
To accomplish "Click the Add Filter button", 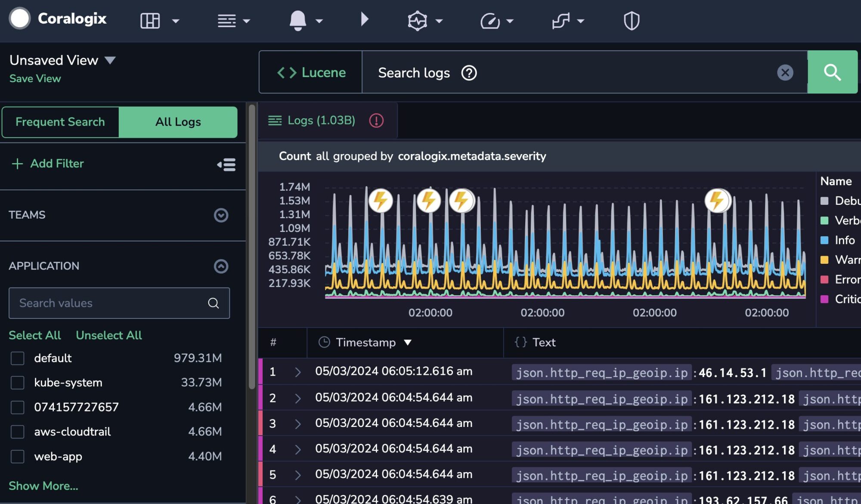I will [x=47, y=163].
